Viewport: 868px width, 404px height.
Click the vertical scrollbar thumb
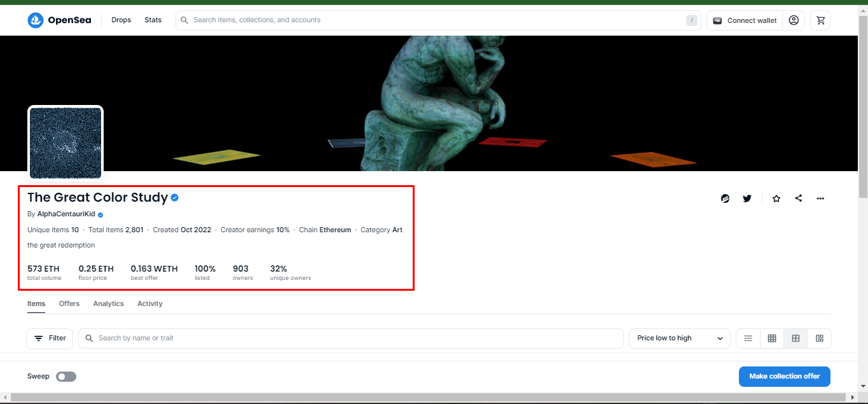pos(863,108)
